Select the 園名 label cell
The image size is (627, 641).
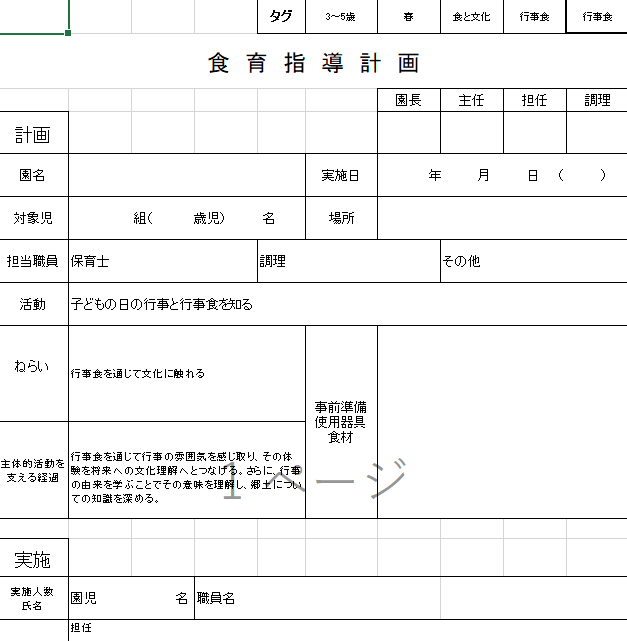click(x=34, y=175)
